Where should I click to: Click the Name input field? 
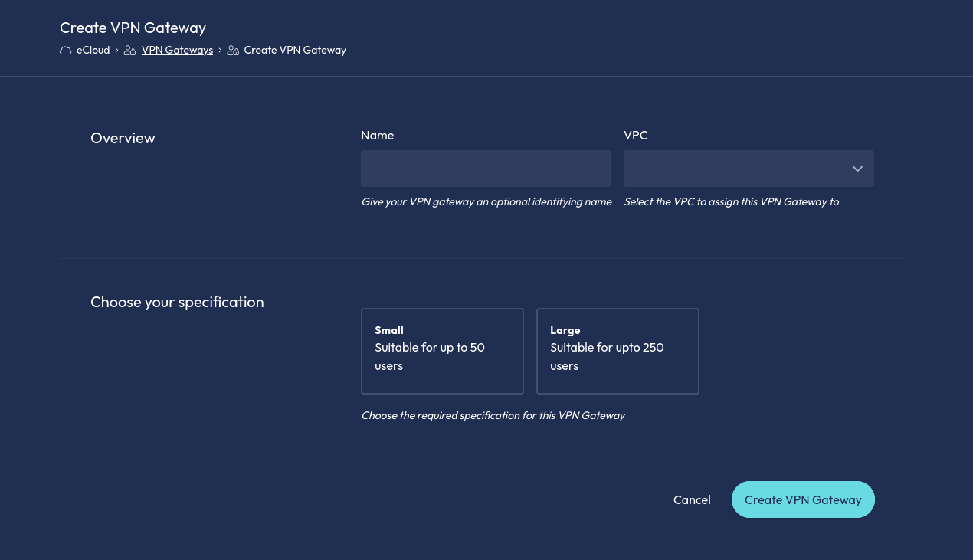(486, 169)
